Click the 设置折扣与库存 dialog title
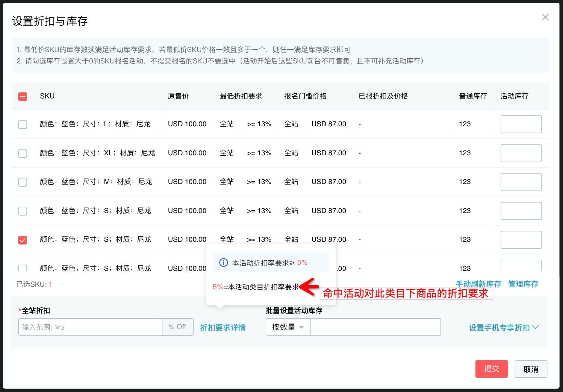563x392 pixels. coord(50,21)
